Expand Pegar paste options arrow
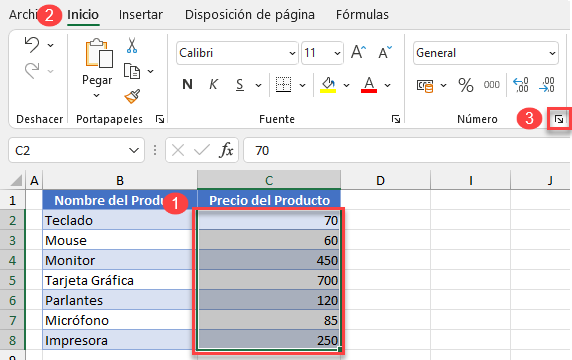Screen dimensions: 572x360 click(96, 96)
